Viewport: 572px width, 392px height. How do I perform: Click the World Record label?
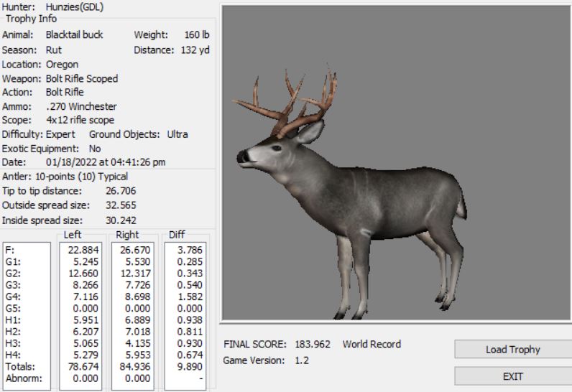(372, 344)
